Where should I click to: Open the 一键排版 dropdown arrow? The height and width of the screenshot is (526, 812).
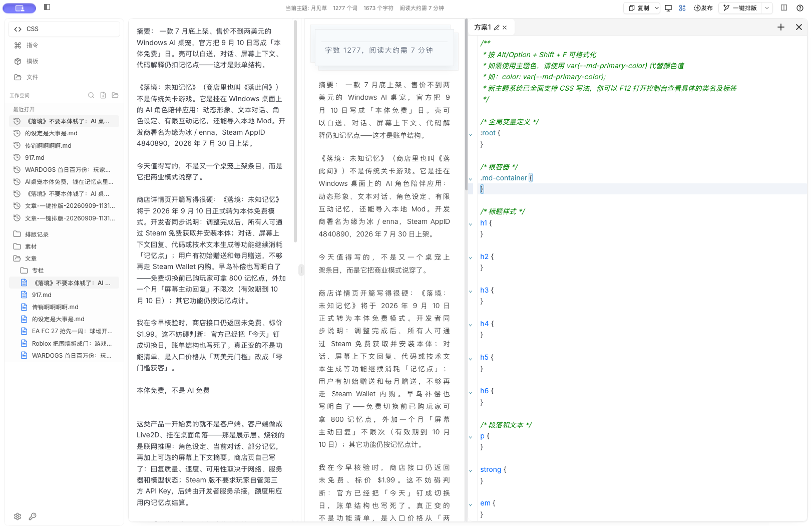pyautogui.click(x=767, y=8)
